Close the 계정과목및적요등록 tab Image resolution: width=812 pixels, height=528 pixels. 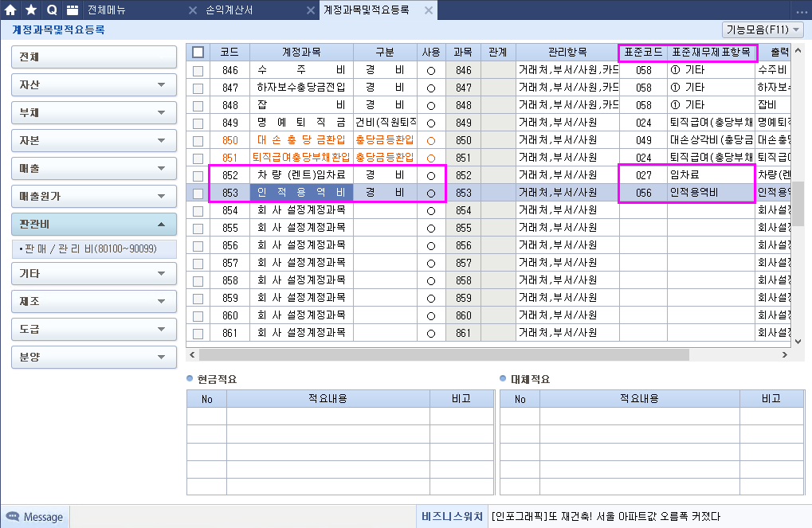pyautogui.click(x=428, y=10)
